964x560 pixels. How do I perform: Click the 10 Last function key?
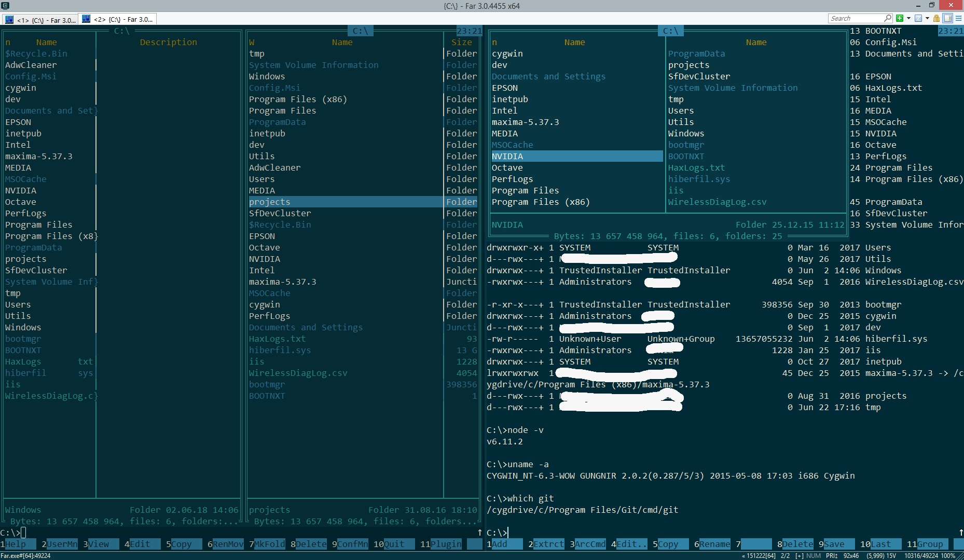coord(881,544)
